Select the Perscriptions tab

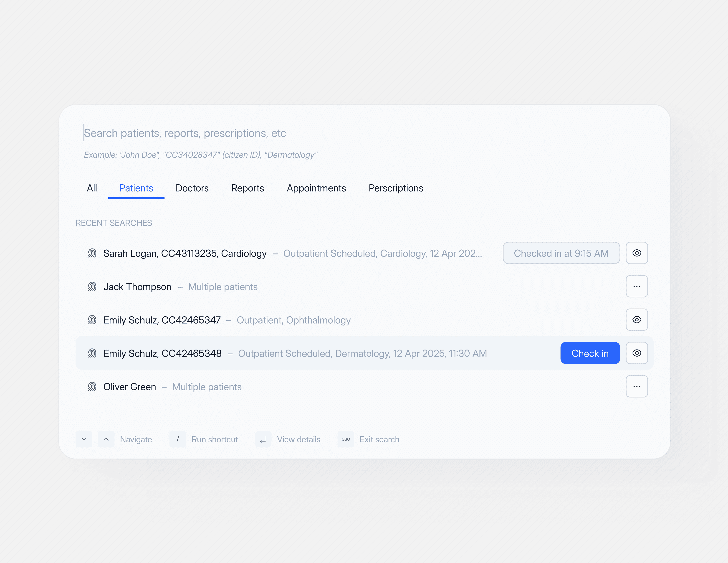point(396,188)
